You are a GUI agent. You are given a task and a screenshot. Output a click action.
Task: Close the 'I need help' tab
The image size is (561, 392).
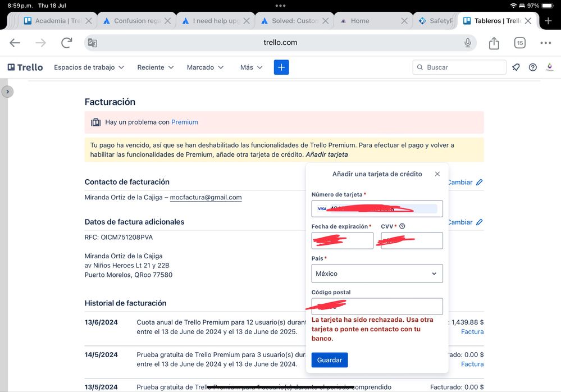point(247,21)
